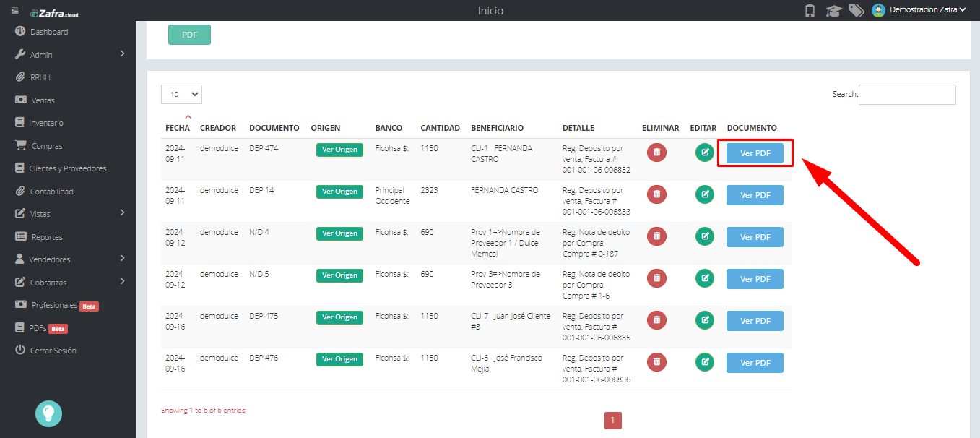
Task: Open the entries-per-page dropdown showing 10
Action: tap(181, 94)
